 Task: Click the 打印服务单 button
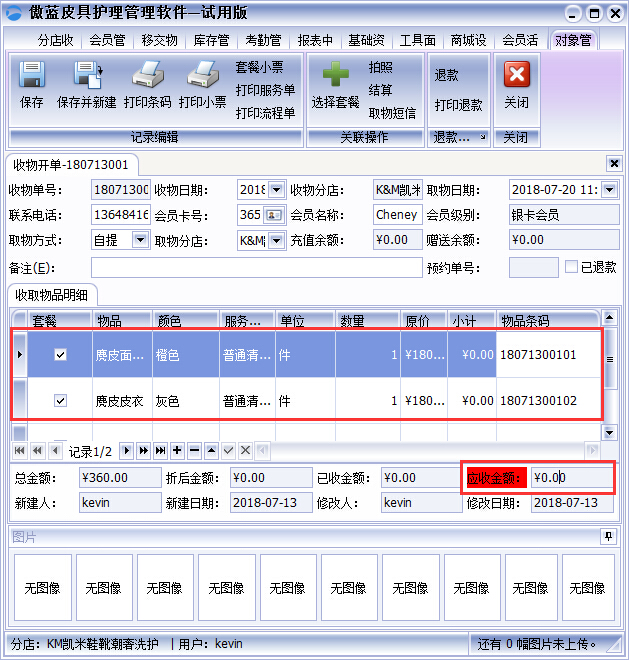click(x=265, y=90)
